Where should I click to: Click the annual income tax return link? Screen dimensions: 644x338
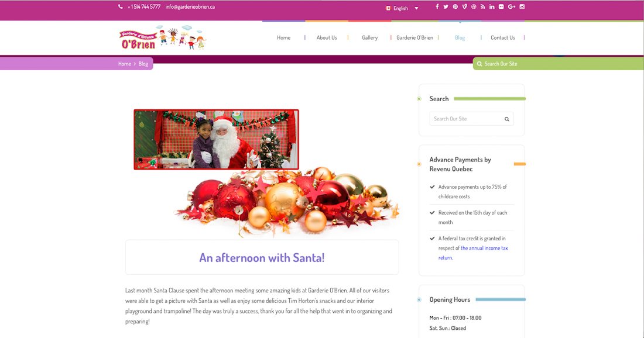point(473,253)
